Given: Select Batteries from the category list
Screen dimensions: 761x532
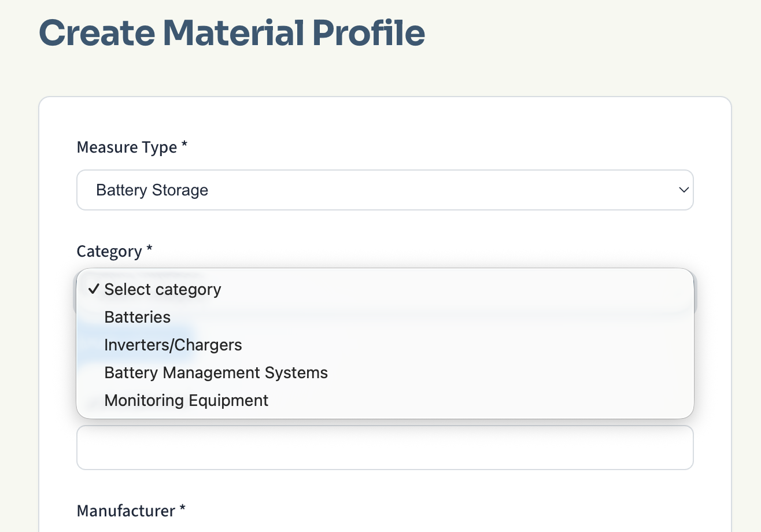Looking at the screenshot, I should coord(137,317).
